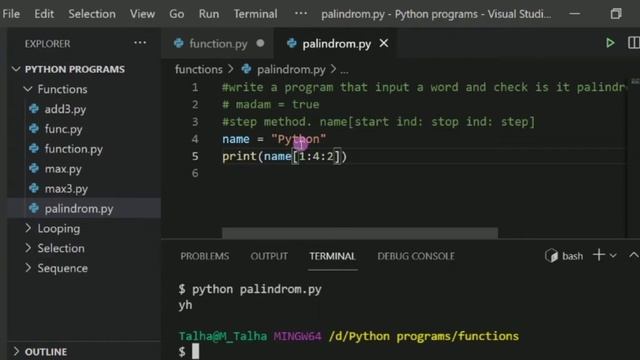Screen dimensions: 640x360
Task: Click the horizontal editor scrollbar
Action: point(360,233)
